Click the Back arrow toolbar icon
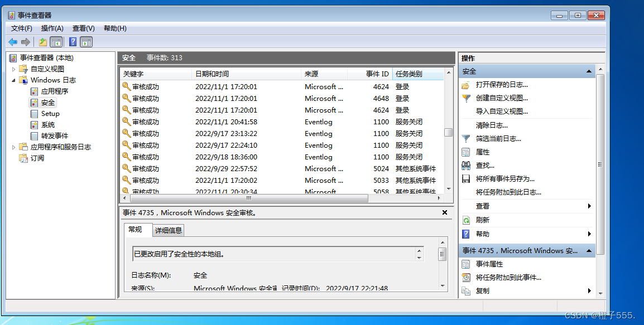 coord(13,42)
